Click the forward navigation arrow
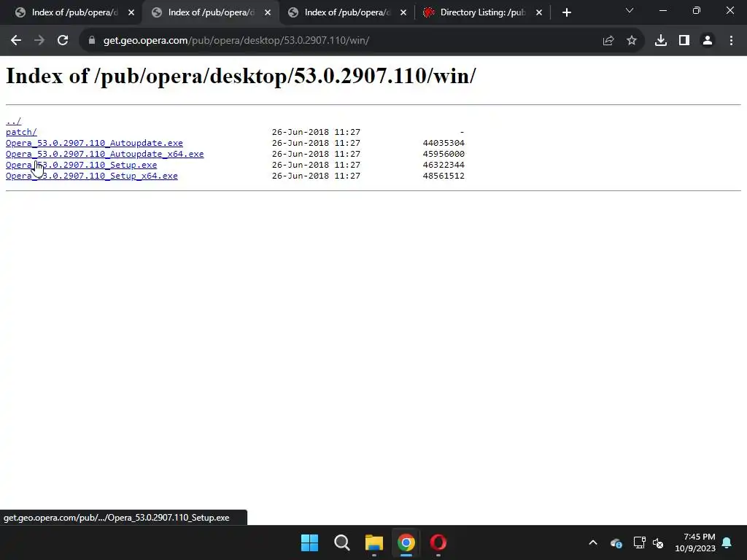Viewport: 747px width, 560px height. 39,41
